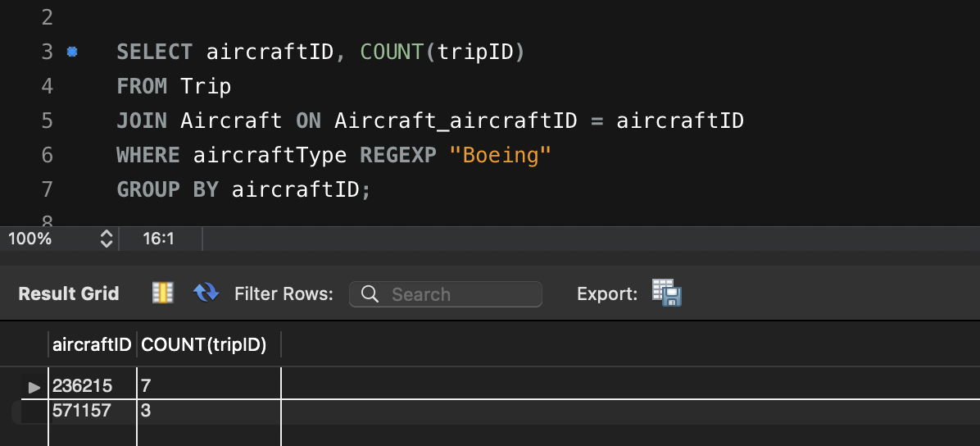Click line number 5 in the gutter

tap(48, 121)
